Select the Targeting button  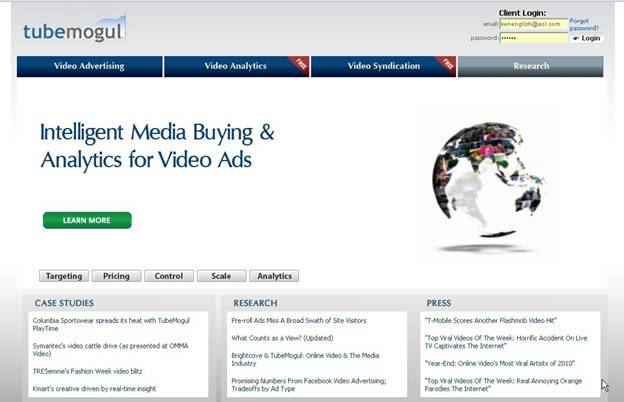point(64,276)
